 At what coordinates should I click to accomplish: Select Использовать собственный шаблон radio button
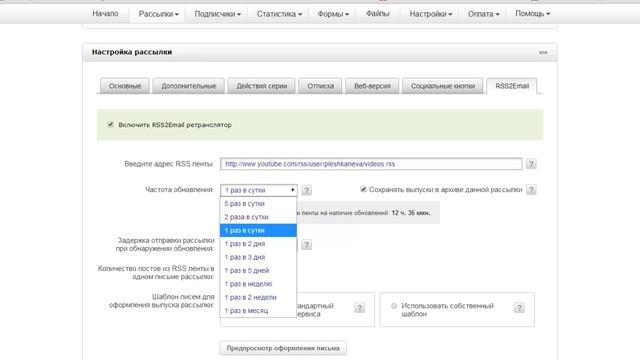(x=394, y=306)
